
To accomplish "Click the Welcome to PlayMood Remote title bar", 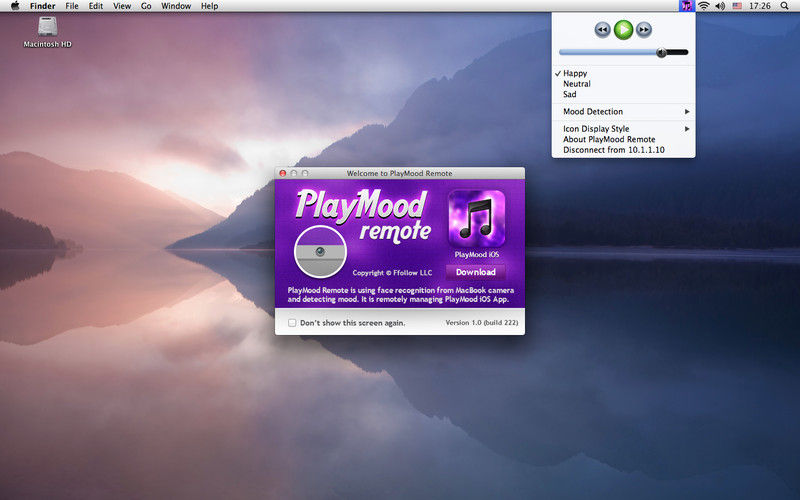I will click(399, 173).
